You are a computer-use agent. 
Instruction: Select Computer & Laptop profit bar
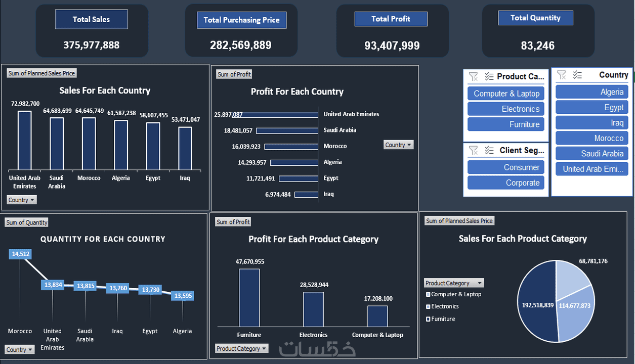pyautogui.click(x=377, y=316)
